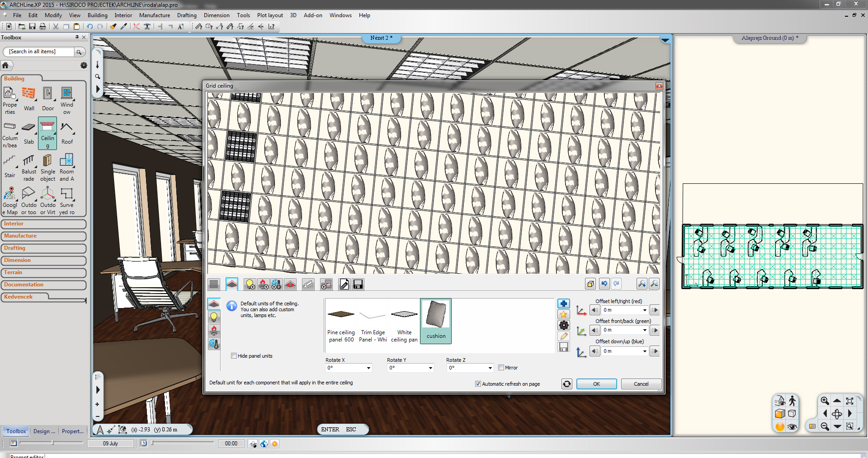
Task: Enable the Hide panel units checkbox
Action: coord(234,356)
